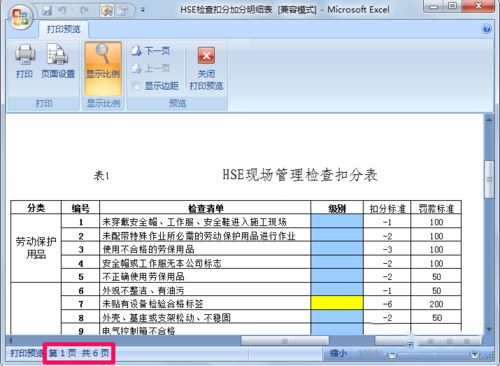Open Excel Help with the question mark icon
Image resolution: width=500 pixels, height=366 pixels.
(x=487, y=29)
